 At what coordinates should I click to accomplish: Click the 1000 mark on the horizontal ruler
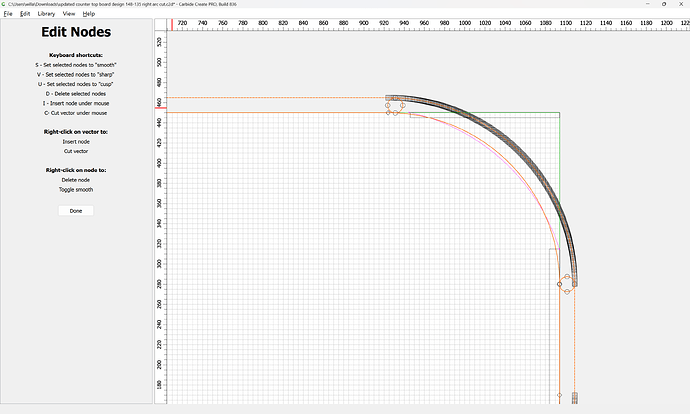[x=465, y=22]
